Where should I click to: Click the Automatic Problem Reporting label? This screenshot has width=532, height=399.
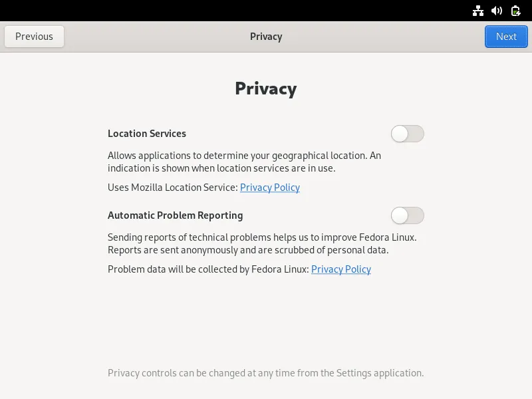(175, 215)
